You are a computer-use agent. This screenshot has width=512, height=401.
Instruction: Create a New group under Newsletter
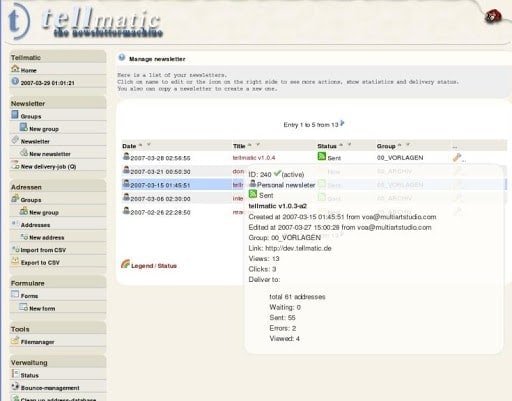(44, 129)
